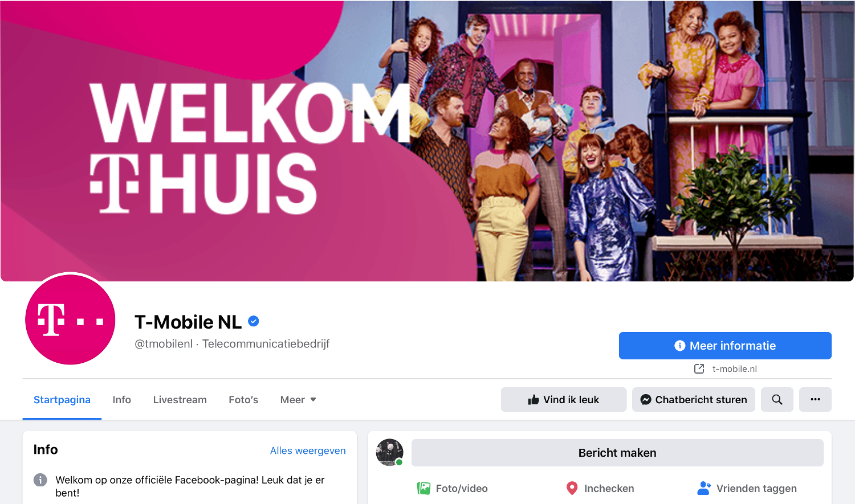Viewport: 855px width, 504px height.
Task: Open the Alles weergeven link
Action: (x=308, y=450)
